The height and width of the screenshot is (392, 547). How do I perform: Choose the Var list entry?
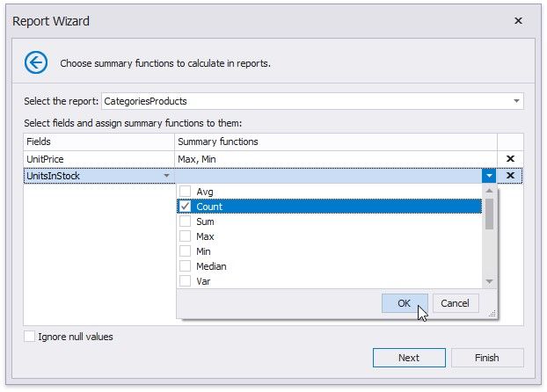click(x=203, y=281)
